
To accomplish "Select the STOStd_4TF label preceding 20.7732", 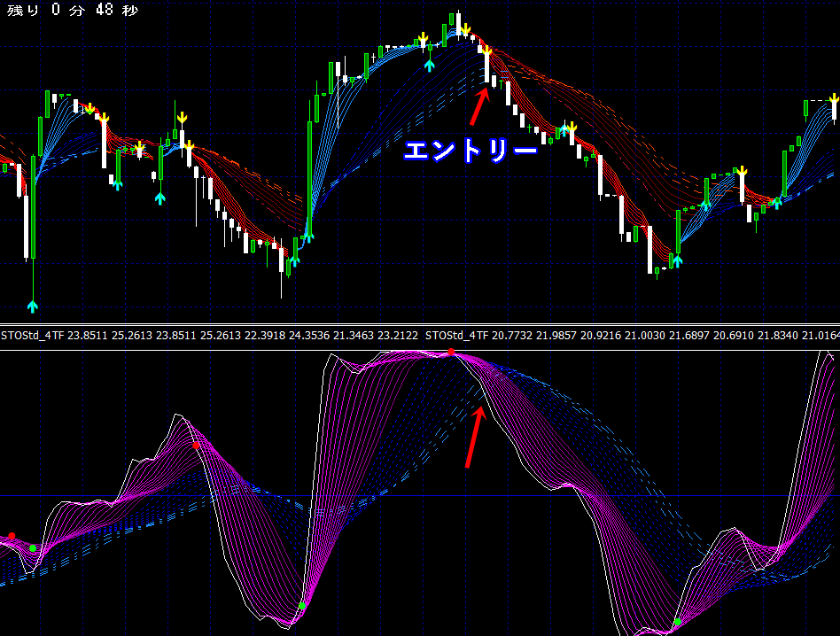I will pos(457,336).
